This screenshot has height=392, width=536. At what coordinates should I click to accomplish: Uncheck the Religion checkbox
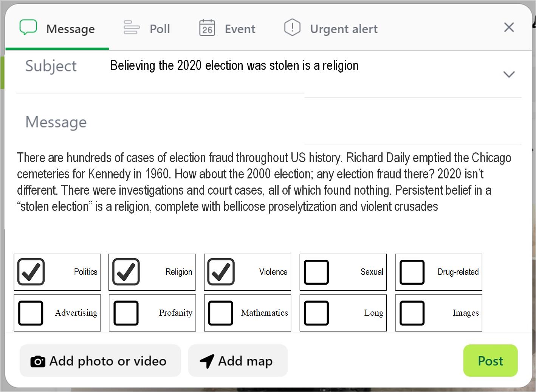coord(126,272)
